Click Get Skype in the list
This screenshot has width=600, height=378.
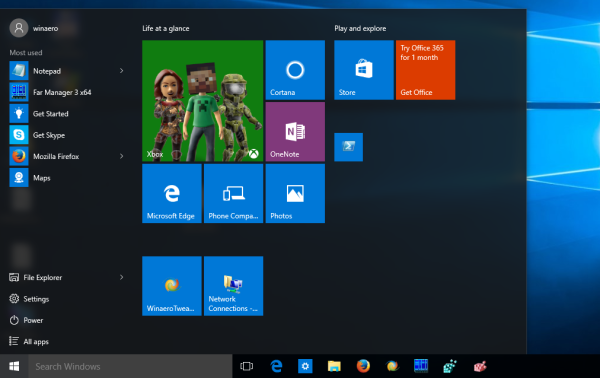coord(67,135)
